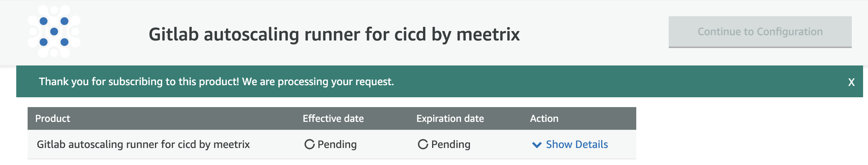Click the Effective date pending spinner icon

click(x=309, y=144)
